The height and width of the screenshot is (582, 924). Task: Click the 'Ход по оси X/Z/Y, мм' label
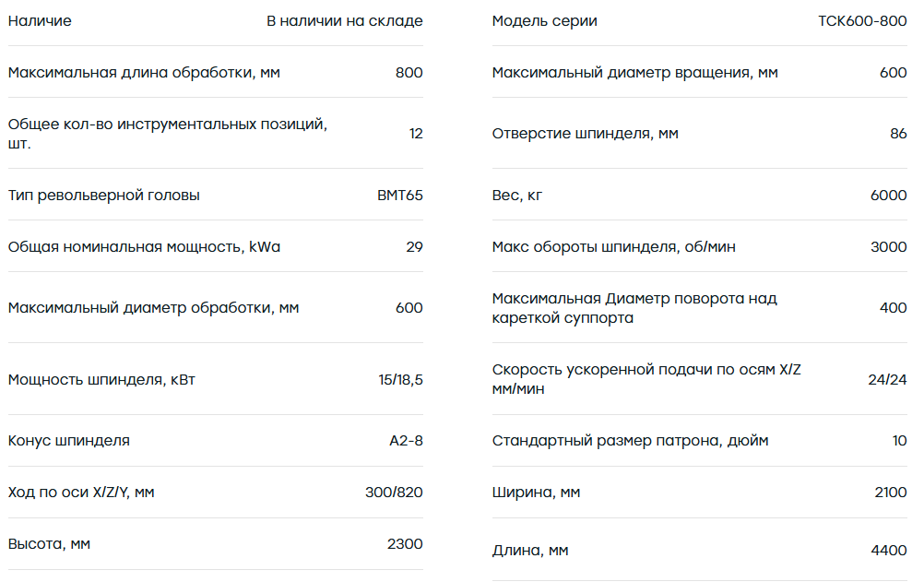point(81,493)
